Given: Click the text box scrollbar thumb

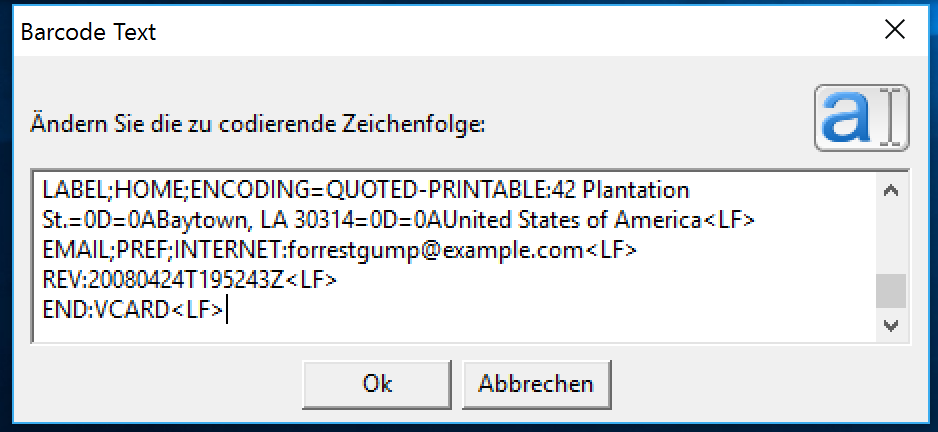Looking at the screenshot, I should click(x=891, y=291).
